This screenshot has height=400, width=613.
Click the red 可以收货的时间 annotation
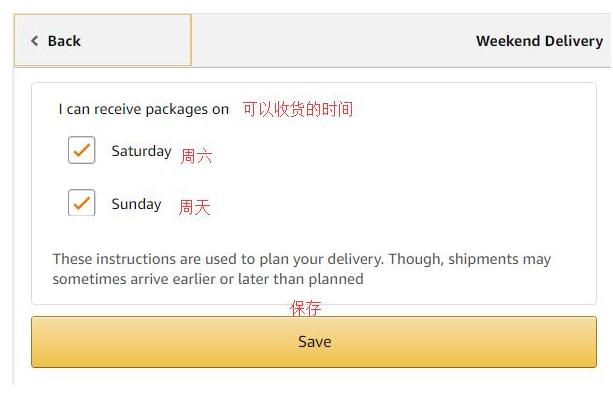click(x=297, y=109)
